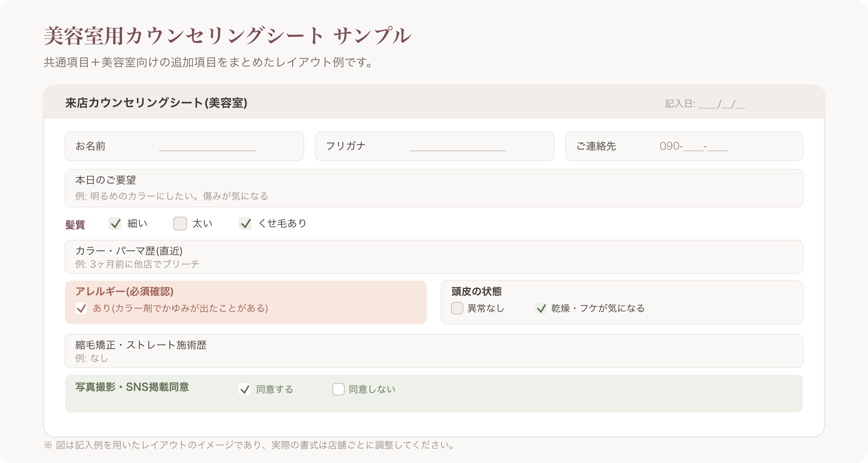
Task: Click the 写真撮影・SNS掲載同意 label
Action: point(132,387)
